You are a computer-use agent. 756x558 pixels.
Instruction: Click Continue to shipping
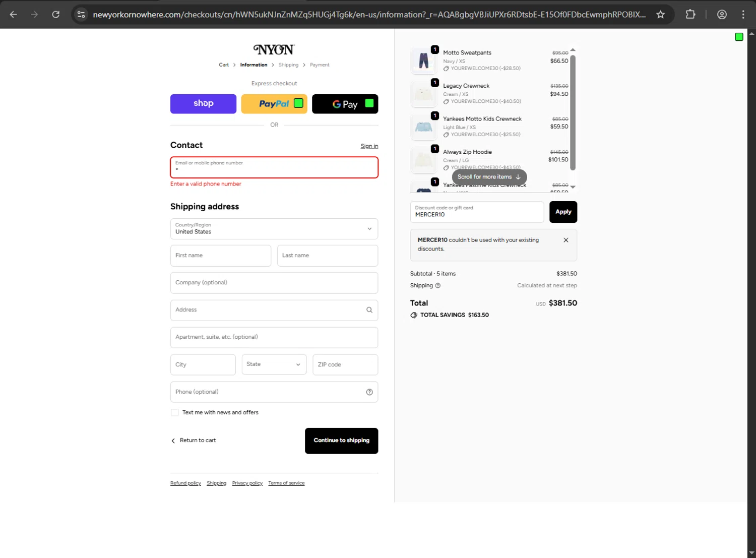click(x=341, y=441)
